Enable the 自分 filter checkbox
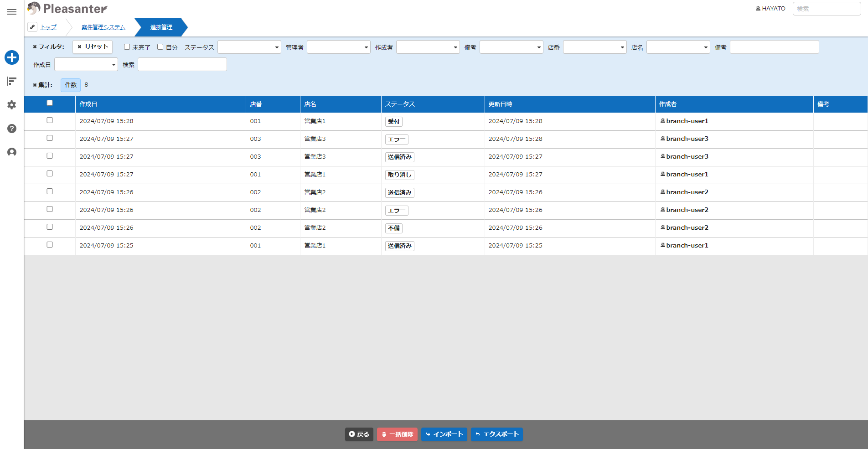The image size is (868, 449). coord(160,47)
